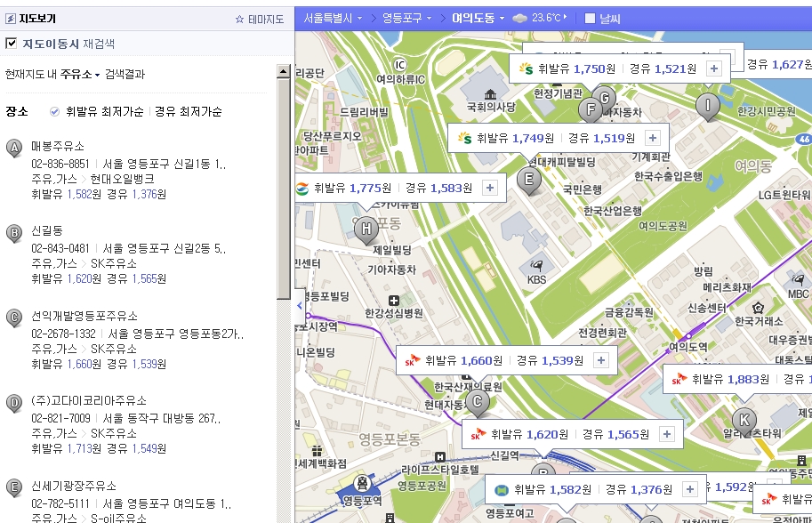
Task: Click list marker C for 선익개발영등포주유소
Action: point(14,318)
